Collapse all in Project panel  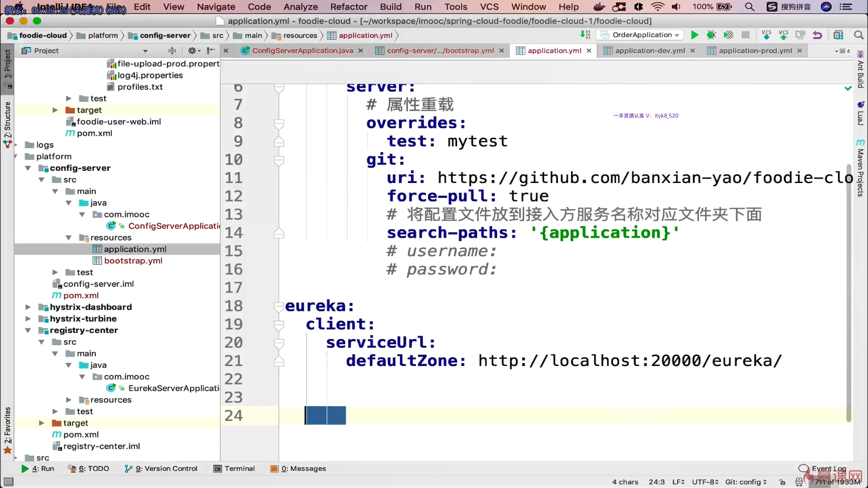click(x=172, y=51)
